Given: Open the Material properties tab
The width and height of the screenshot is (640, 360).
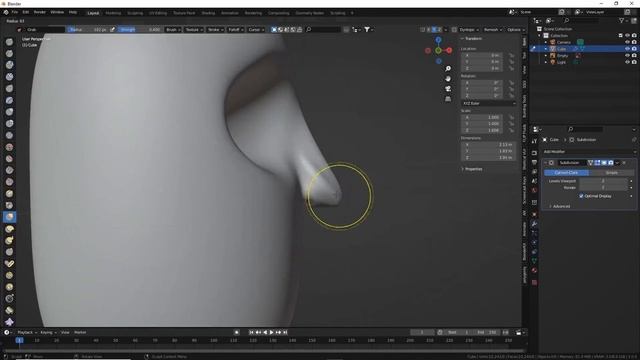Looking at the screenshot, I should tap(534, 270).
